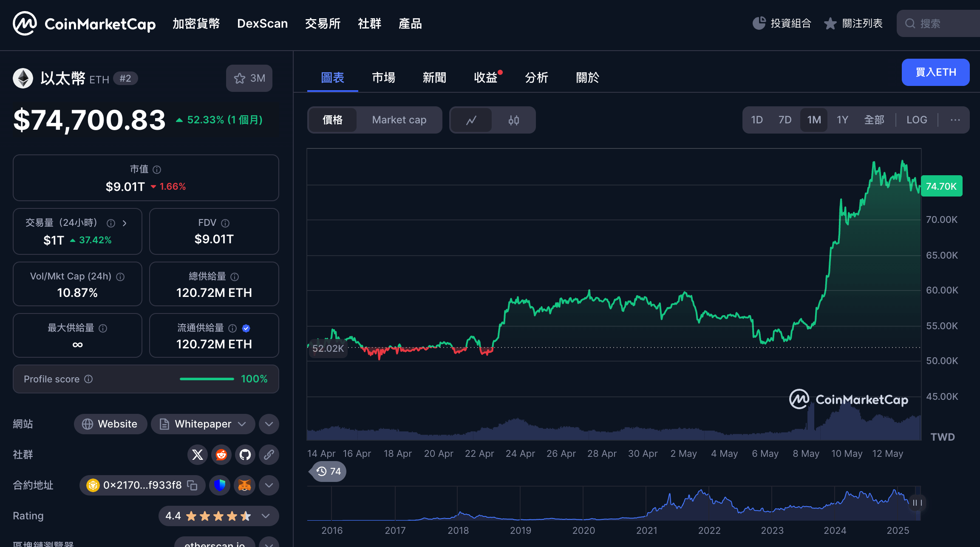This screenshot has height=547, width=980.
Task: Show 24h volume info icon
Action: (111, 223)
